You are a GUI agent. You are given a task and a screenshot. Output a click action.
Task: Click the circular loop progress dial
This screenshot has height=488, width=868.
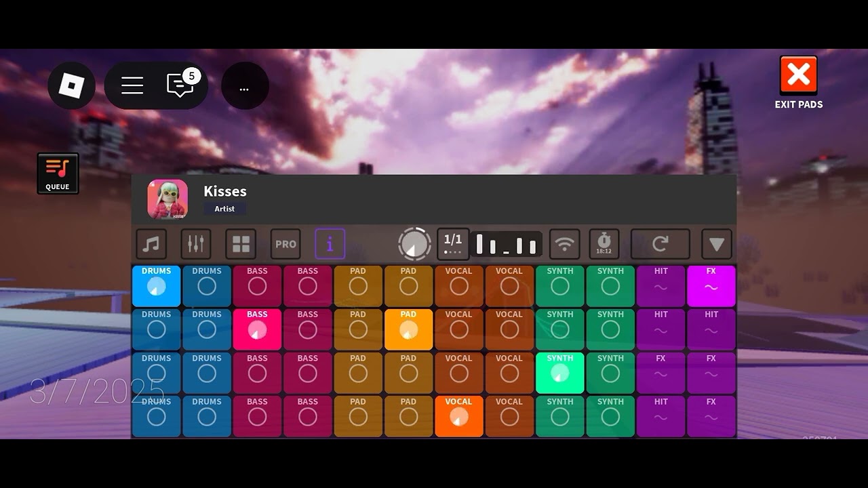[414, 244]
